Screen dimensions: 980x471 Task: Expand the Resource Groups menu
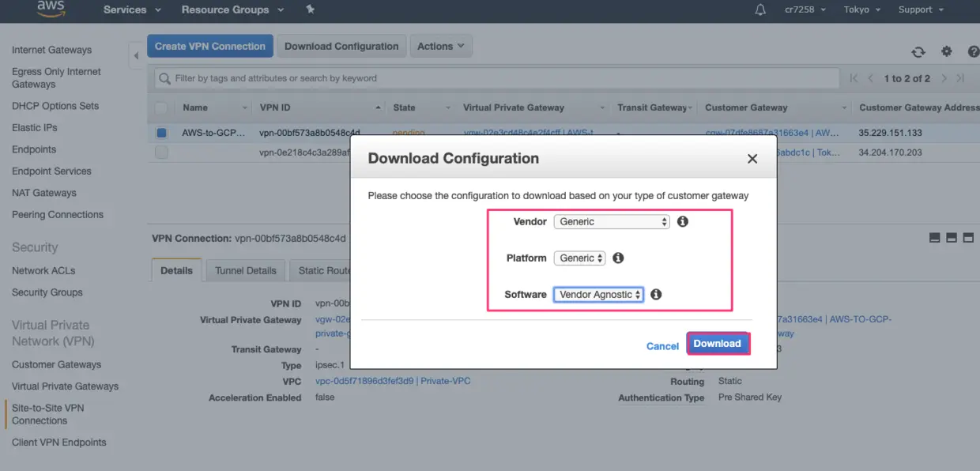point(232,9)
